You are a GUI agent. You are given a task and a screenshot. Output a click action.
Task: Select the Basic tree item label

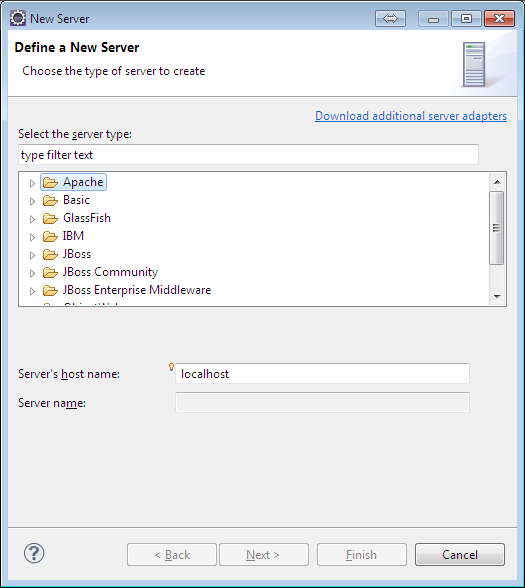(76, 200)
